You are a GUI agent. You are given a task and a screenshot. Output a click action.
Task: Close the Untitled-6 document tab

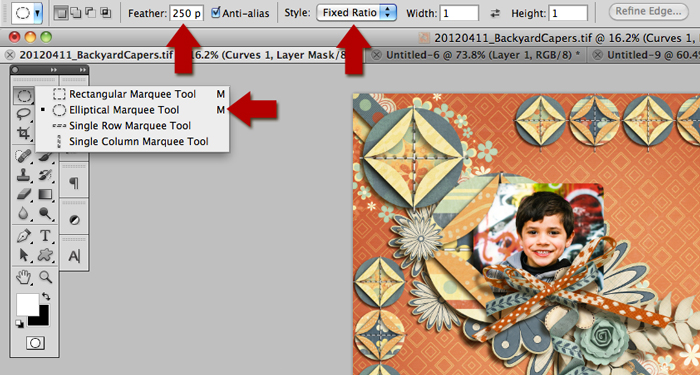click(x=377, y=55)
